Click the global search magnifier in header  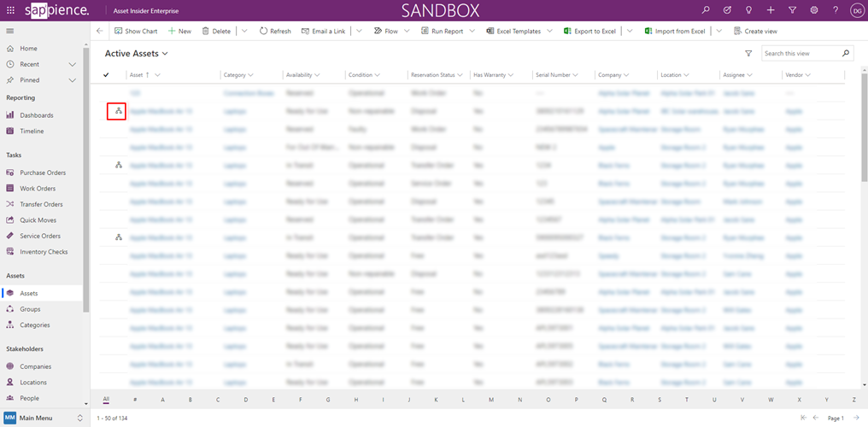pos(705,10)
